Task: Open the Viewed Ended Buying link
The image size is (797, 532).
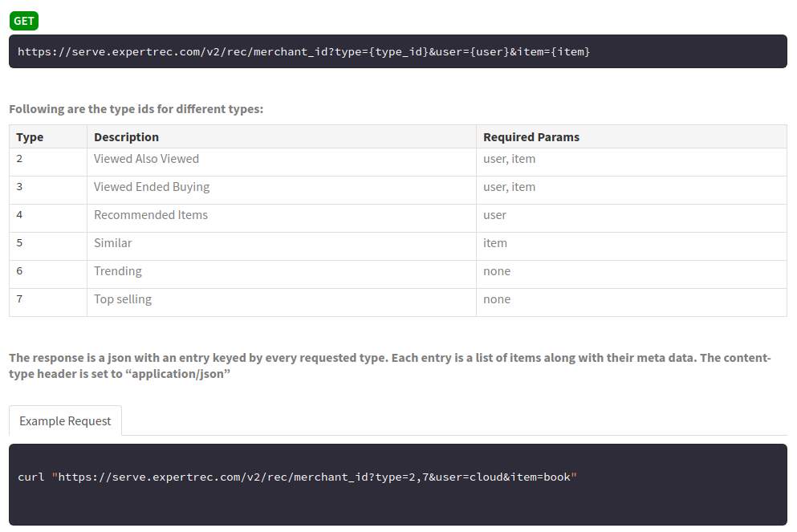Action: (151, 186)
